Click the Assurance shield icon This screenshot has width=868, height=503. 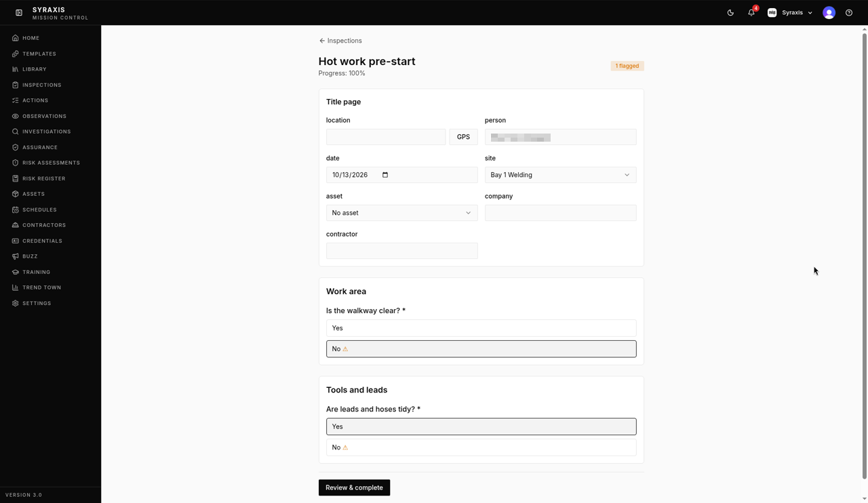click(x=16, y=147)
